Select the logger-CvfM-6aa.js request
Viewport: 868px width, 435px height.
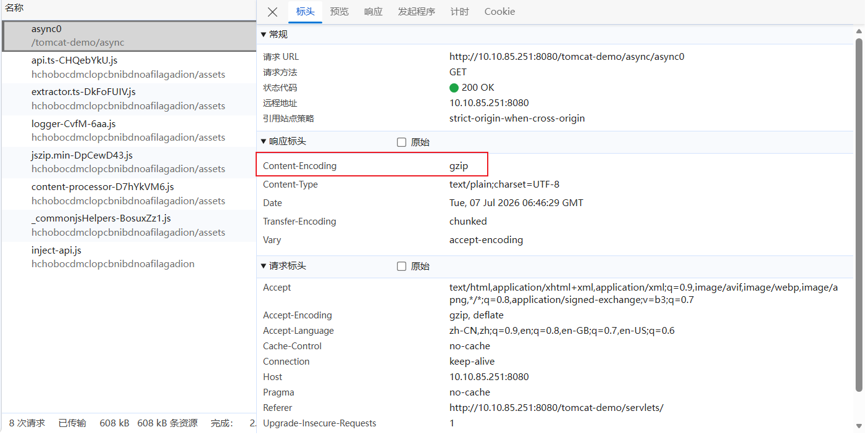(x=128, y=131)
